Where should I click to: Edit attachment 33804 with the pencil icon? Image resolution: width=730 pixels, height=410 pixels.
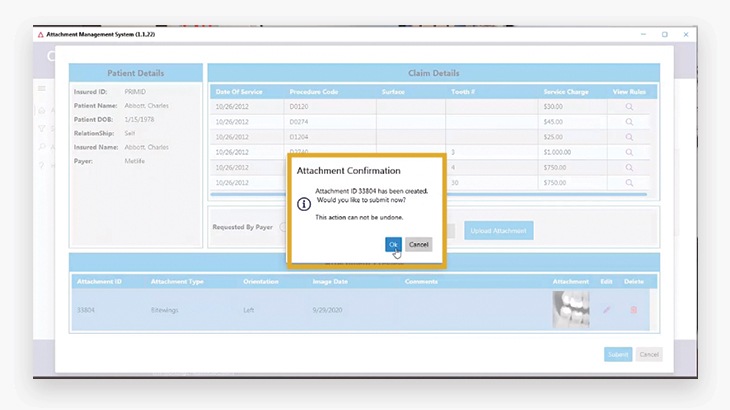click(606, 310)
